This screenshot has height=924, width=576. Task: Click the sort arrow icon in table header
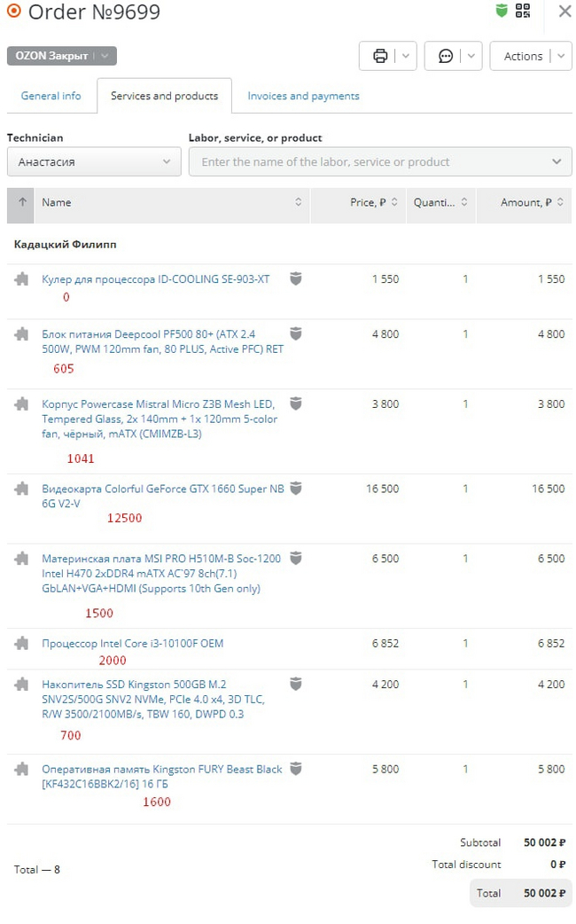click(x=21, y=202)
